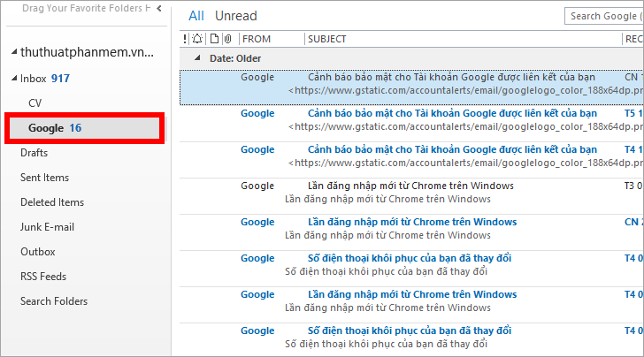Sort by attachment paperclip column icon
The width and height of the screenshot is (644, 357).
228,39
